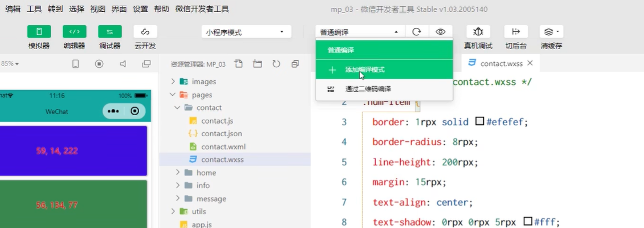Click the blue 59, 14, 222 block
Screen dimensions: 644x228
[74, 151]
